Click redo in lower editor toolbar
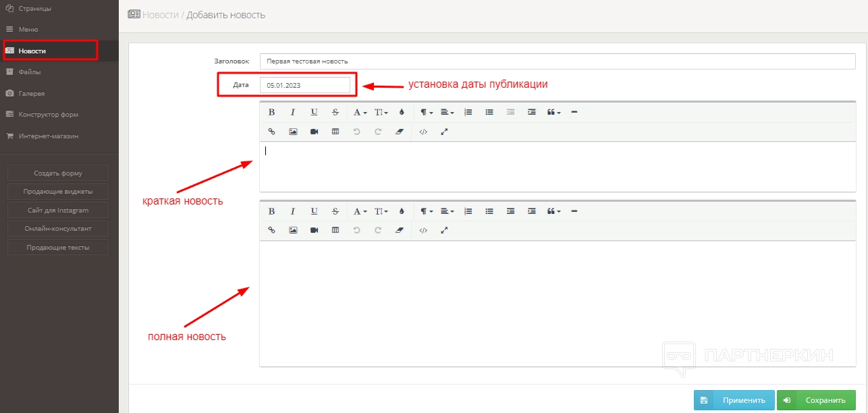The image size is (868, 413). (378, 230)
